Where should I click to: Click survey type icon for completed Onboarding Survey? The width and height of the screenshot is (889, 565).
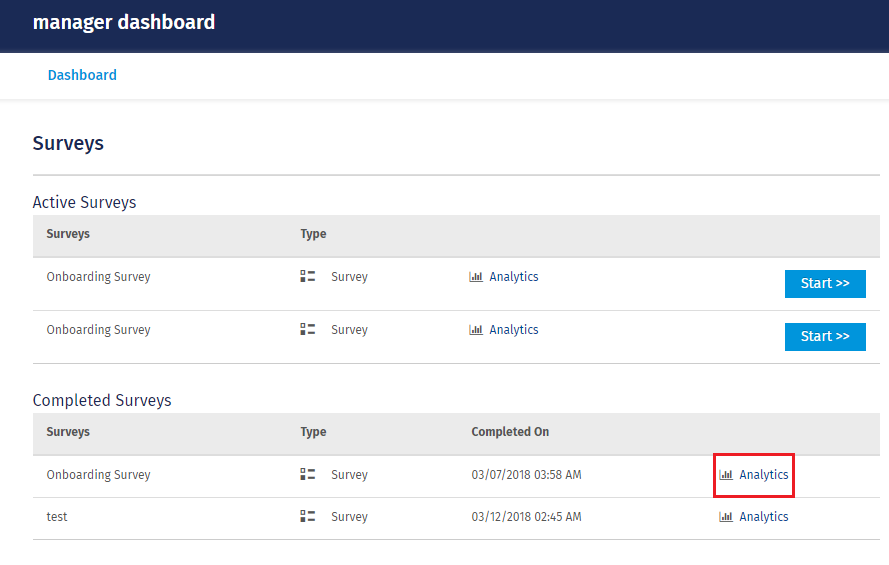tap(308, 475)
